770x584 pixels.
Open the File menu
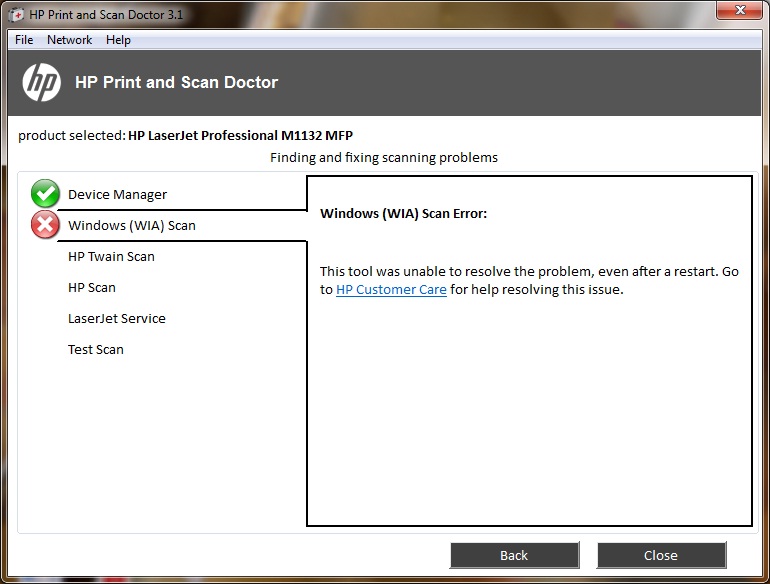click(x=24, y=40)
